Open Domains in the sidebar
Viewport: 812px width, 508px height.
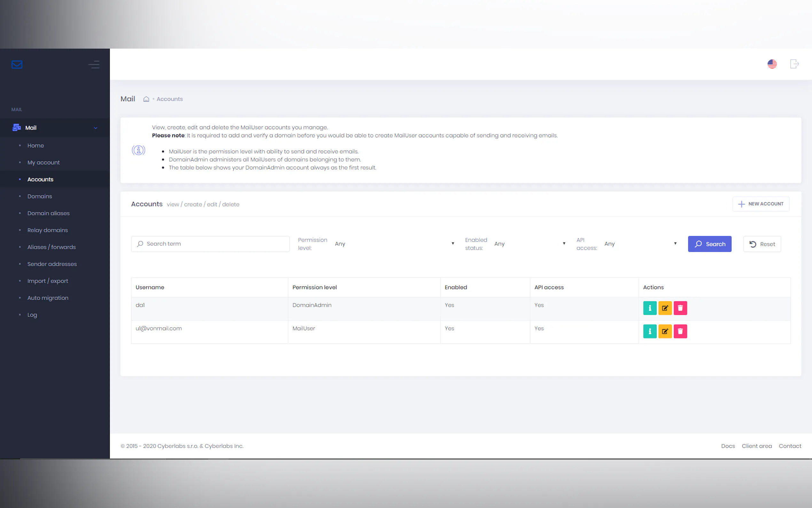point(40,196)
